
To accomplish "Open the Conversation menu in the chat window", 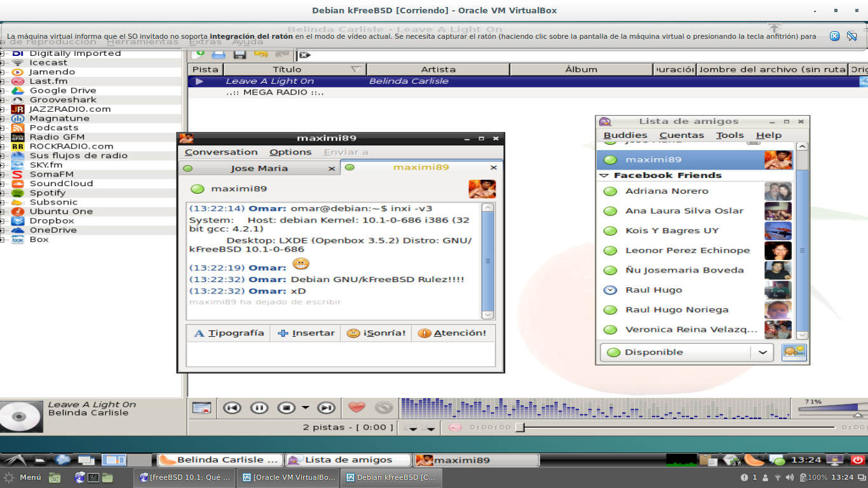I will click(221, 152).
